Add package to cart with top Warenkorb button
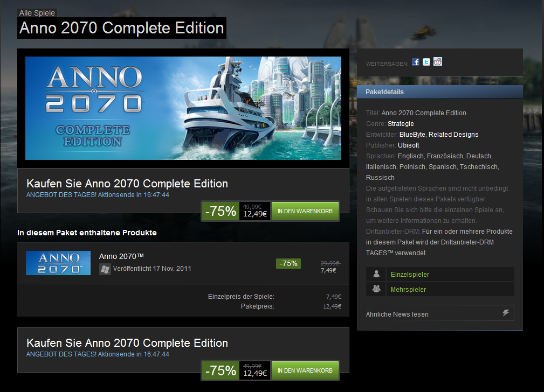 pos(305,211)
